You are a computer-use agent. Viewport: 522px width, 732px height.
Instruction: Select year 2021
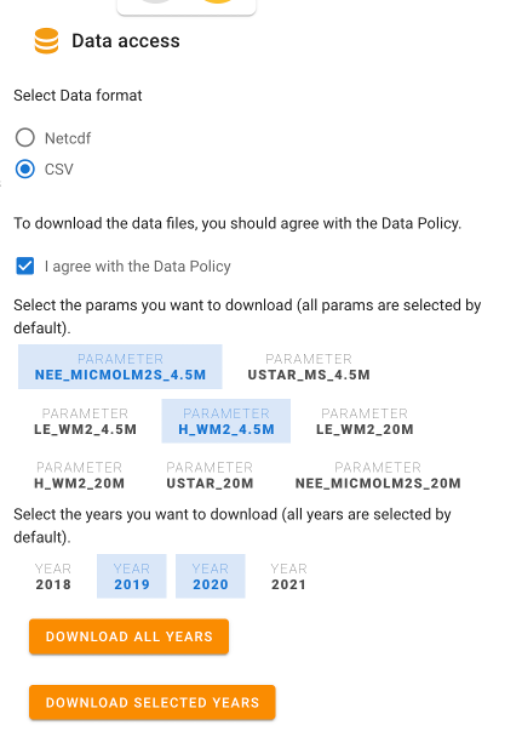(289, 577)
